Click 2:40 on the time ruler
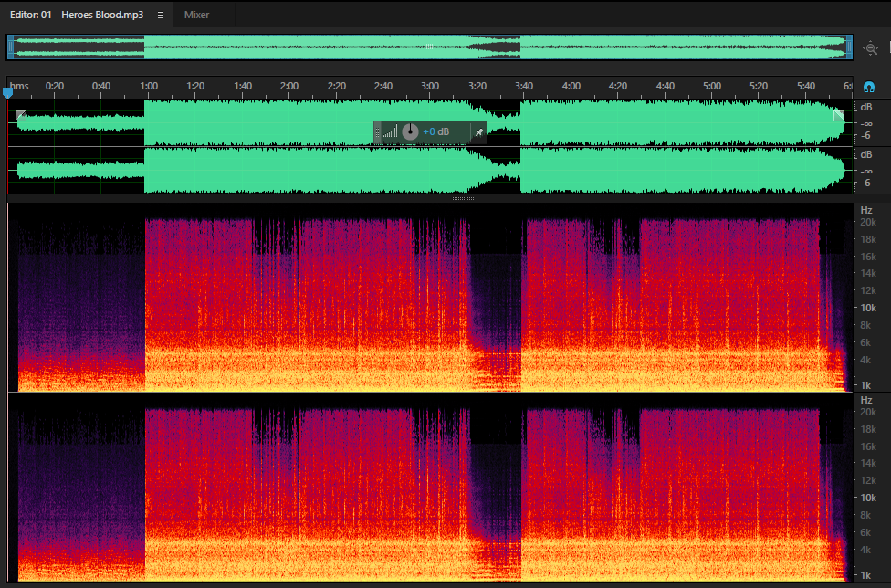This screenshot has width=891, height=588. 383,86
